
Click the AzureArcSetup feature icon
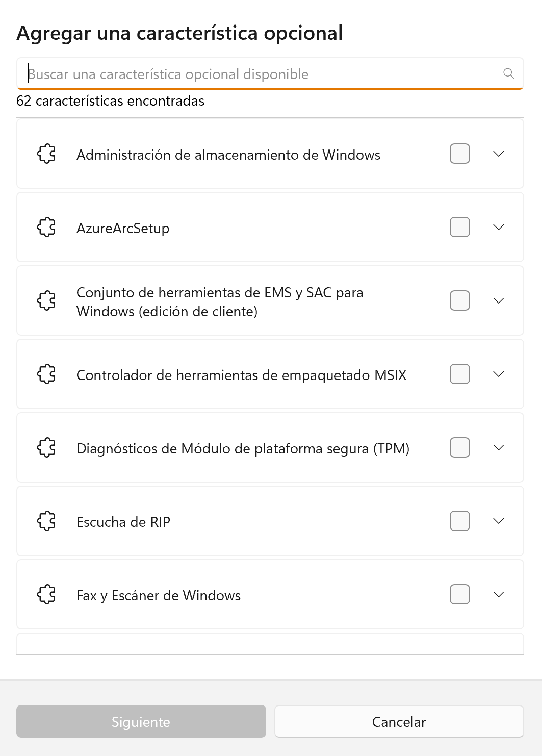[46, 228]
